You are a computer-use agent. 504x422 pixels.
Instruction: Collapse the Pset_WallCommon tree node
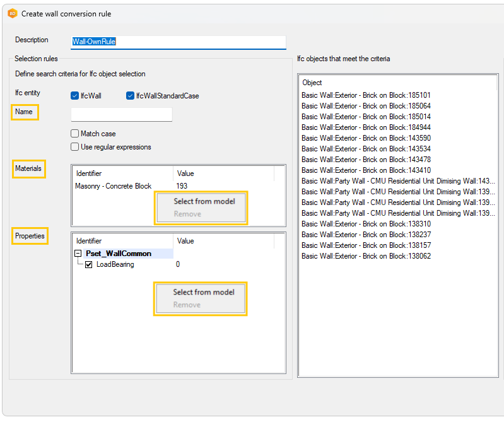[78, 254]
